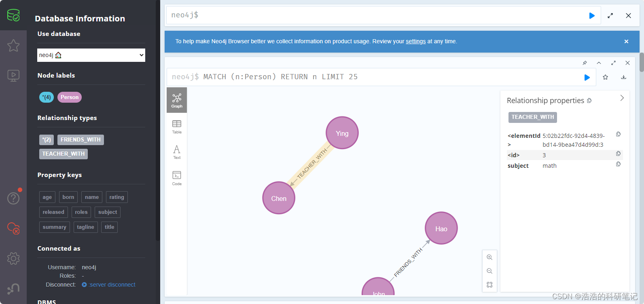Screen dimensions: 644x304
Task: Click the title property key
Action: pos(109,227)
